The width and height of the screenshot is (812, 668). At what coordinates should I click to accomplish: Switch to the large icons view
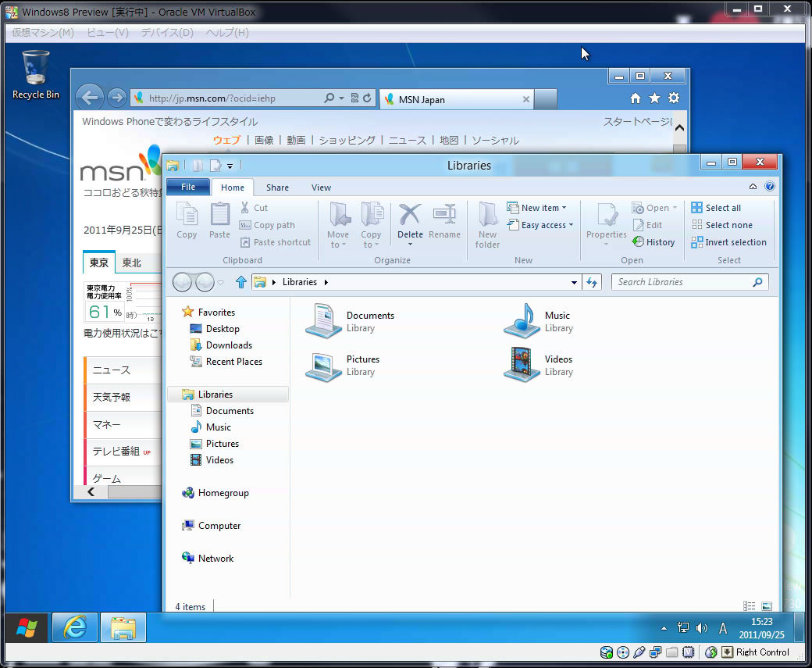tap(767, 605)
